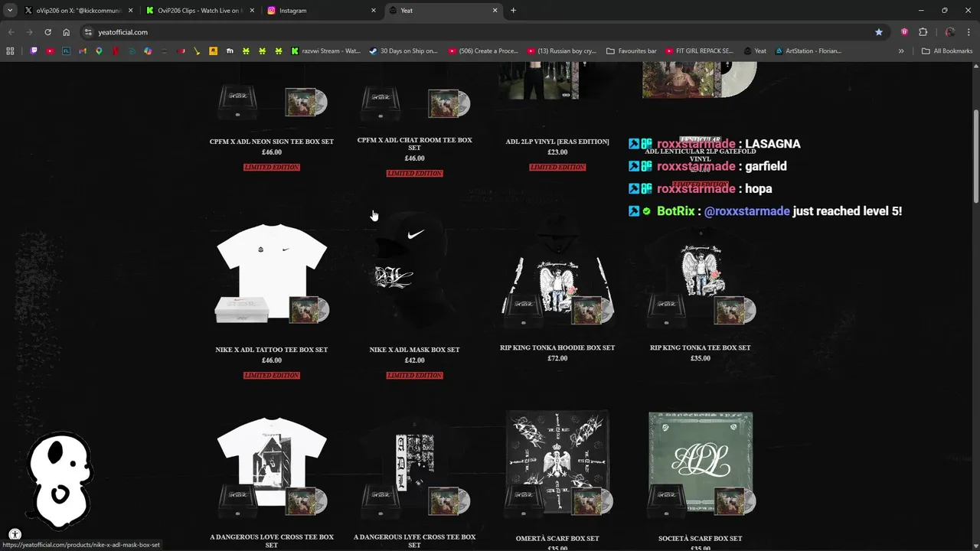The width and height of the screenshot is (980, 551).
Task: Switch to the Instagram tab
Action: [322, 11]
